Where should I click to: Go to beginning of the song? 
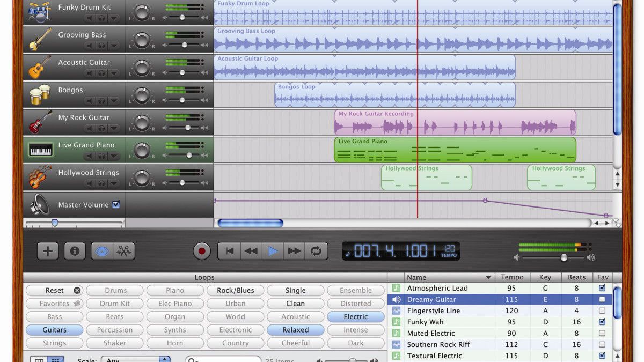click(x=229, y=251)
